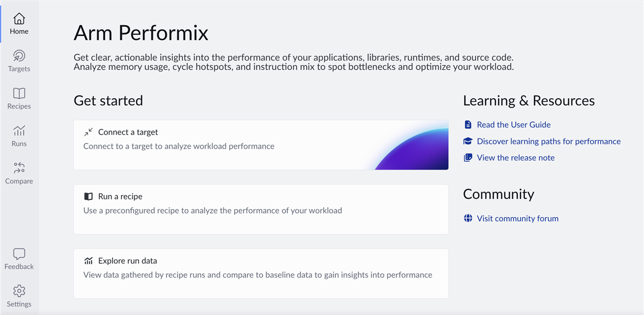Image resolution: width=644 pixels, height=315 pixels.
Task: Open Feedback using the speech bubble icon
Action: coord(19,254)
